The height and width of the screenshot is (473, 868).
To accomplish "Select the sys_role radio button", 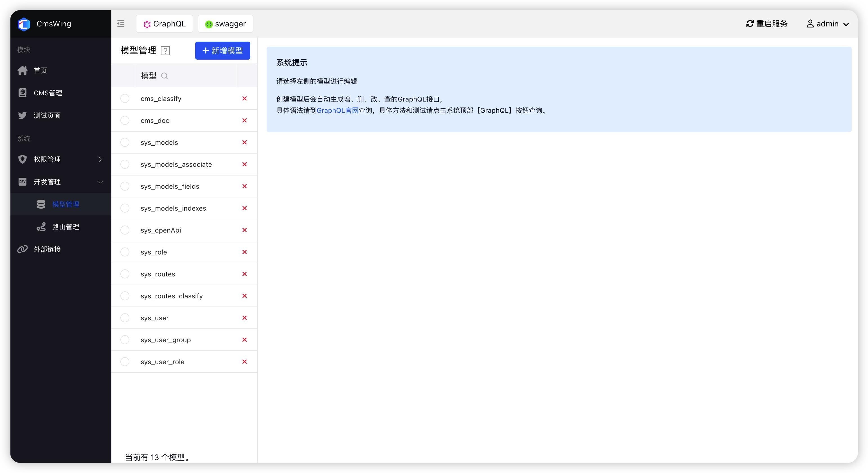I will [x=125, y=252].
